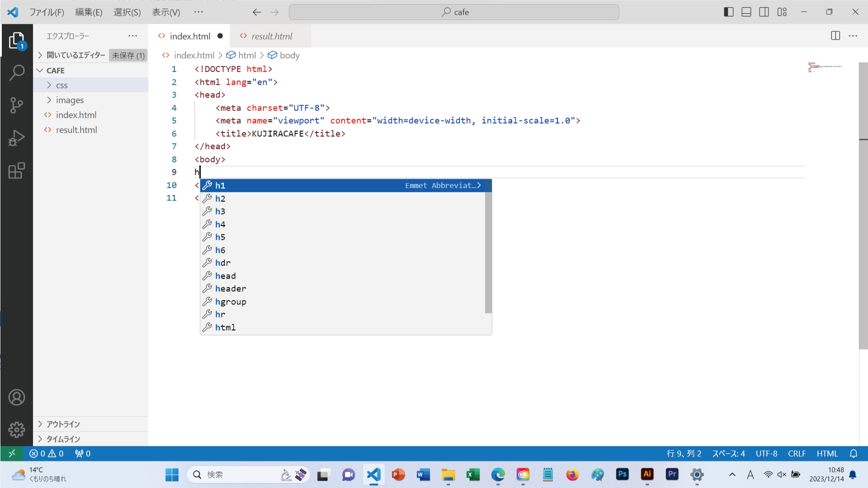Open the Manage settings gear
Viewport: 868px width, 488px height.
[x=17, y=430]
